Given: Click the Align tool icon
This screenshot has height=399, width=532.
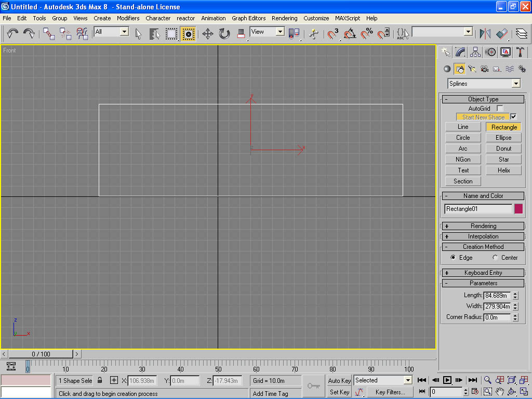Looking at the screenshot, I should point(502,34).
